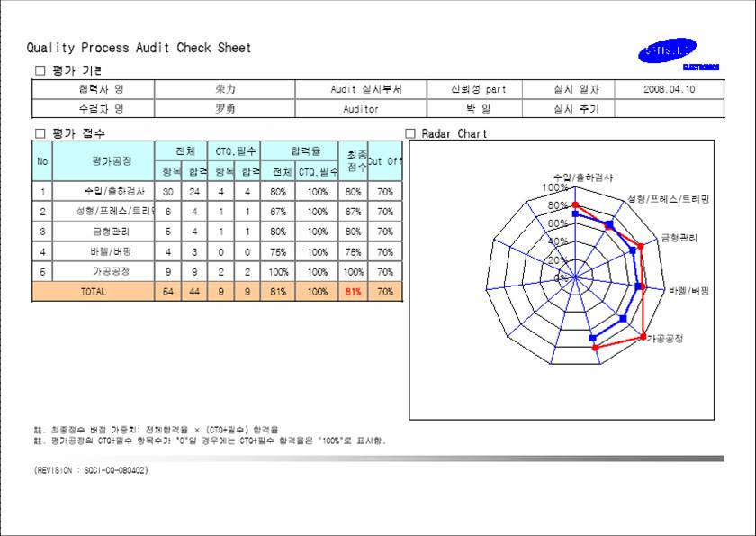756x536 pixels.
Task: Click the red data point at 가공공정 axis
Action: 643,337
